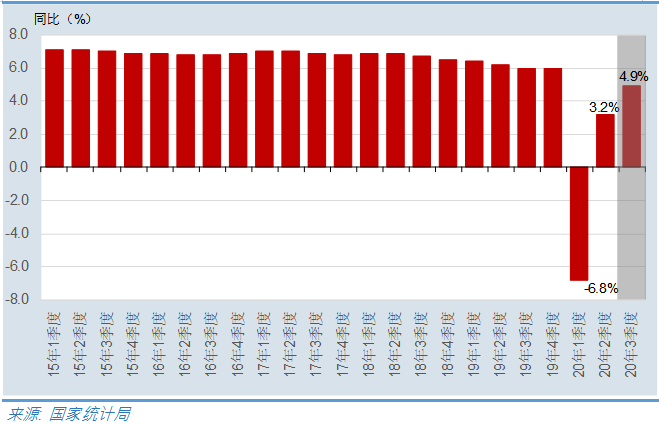Click the 同比（%）axis title
Viewport: 659px width, 423px height.
click(x=62, y=19)
